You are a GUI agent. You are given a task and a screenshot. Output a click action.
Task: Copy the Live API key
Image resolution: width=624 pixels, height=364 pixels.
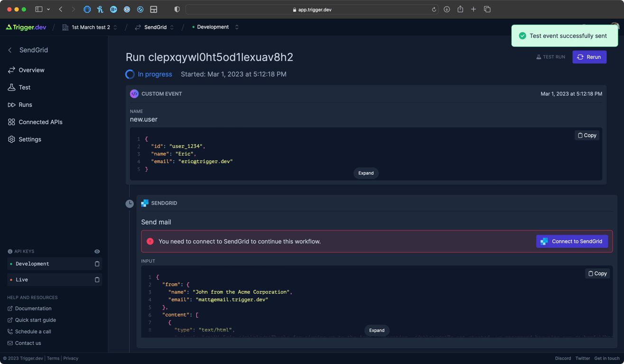coord(97,280)
